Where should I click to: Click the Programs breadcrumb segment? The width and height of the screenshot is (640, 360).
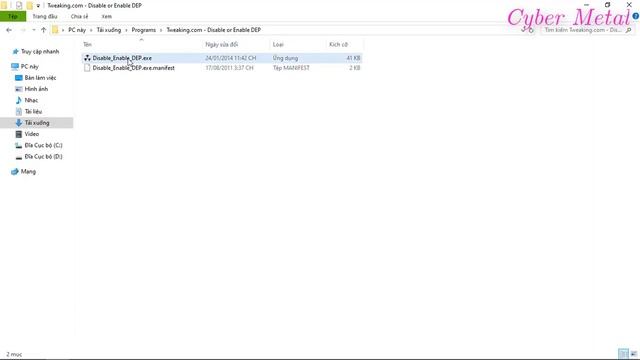(144, 30)
